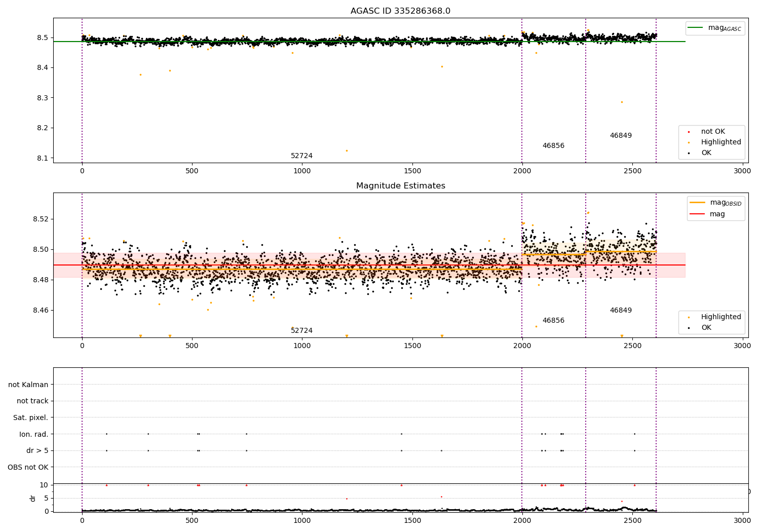
Task: Click the green mag AGASC legend line
Action: coord(696,28)
